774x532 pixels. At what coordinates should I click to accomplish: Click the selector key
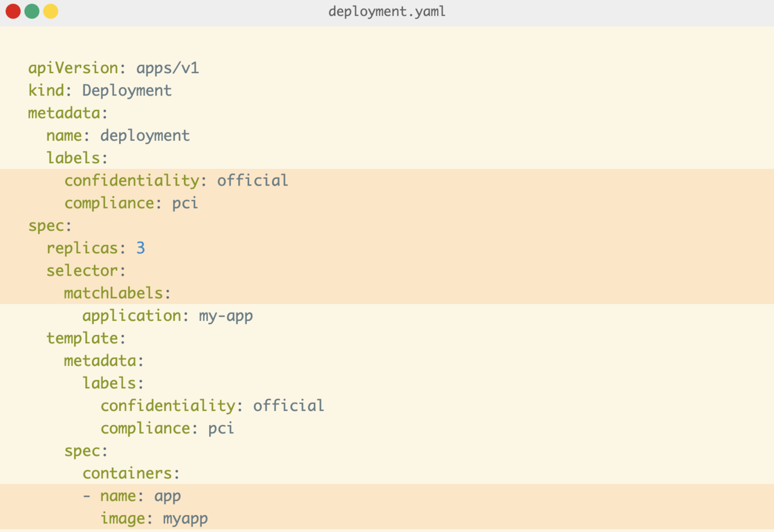82,270
